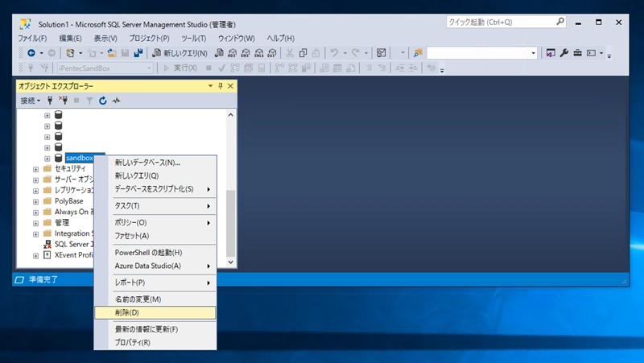Open the Azure Data Studio(A) submenu

pos(155,266)
